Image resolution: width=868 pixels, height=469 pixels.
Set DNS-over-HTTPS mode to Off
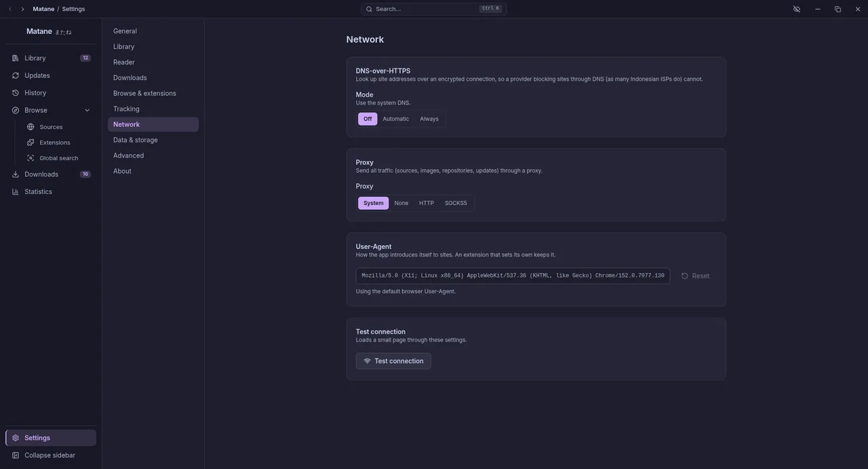point(368,119)
